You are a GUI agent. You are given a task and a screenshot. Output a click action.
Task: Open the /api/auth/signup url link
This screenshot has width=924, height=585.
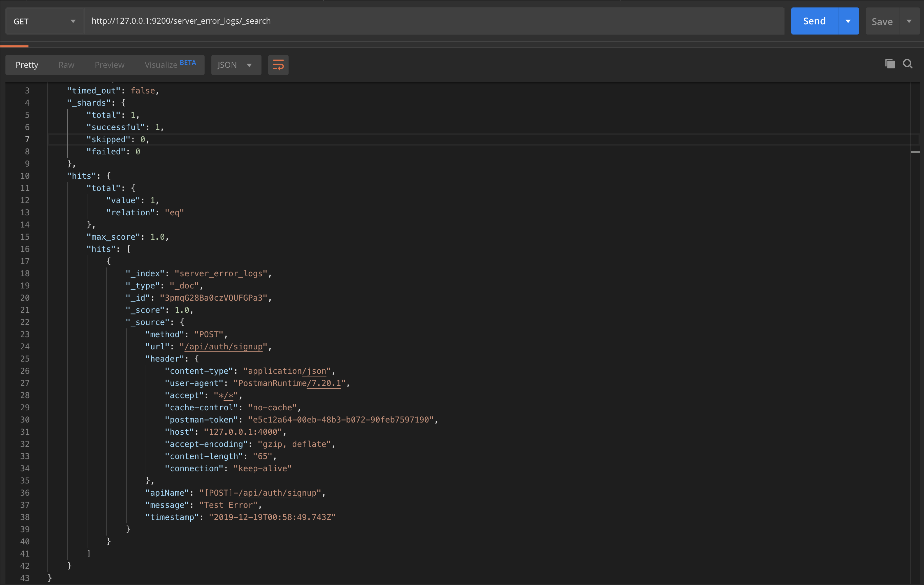pos(224,347)
